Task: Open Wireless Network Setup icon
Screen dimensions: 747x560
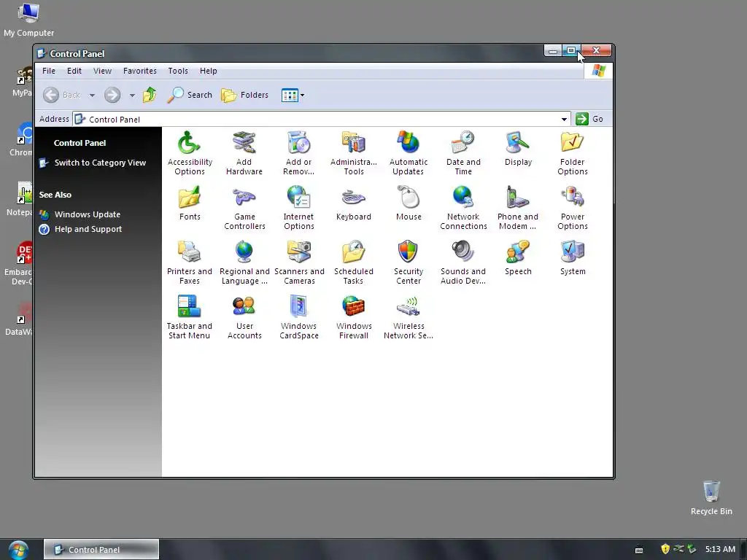Action: 409,317
